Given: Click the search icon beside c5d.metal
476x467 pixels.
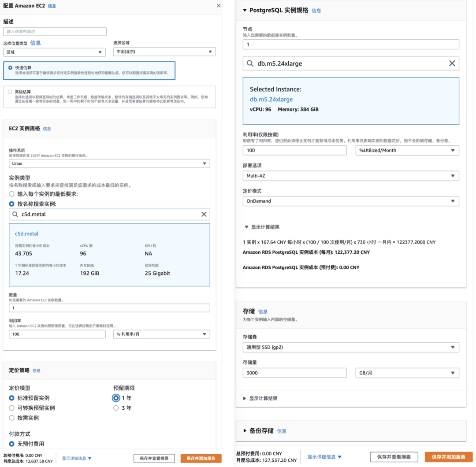Looking at the screenshot, I should click(15, 214).
